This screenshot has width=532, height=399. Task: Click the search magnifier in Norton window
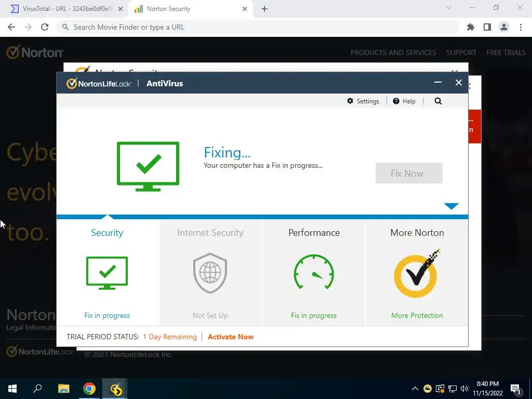click(x=438, y=101)
